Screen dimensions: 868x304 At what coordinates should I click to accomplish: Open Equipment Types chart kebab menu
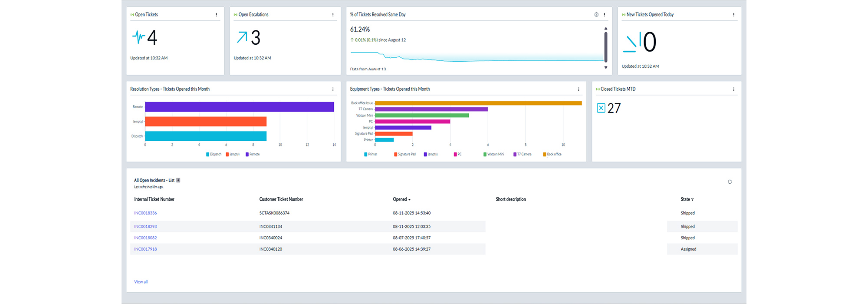(578, 89)
